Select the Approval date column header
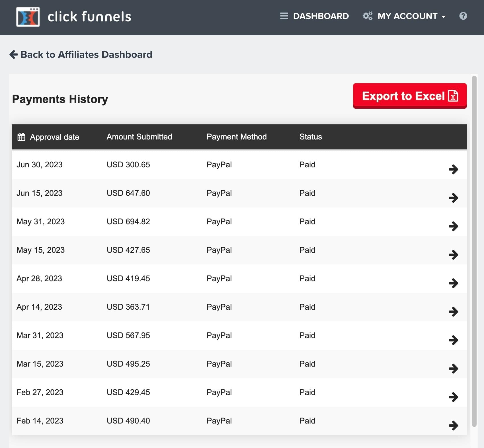Viewport: 484px width, 448px height. pyautogui.click(x=54, y=137)
